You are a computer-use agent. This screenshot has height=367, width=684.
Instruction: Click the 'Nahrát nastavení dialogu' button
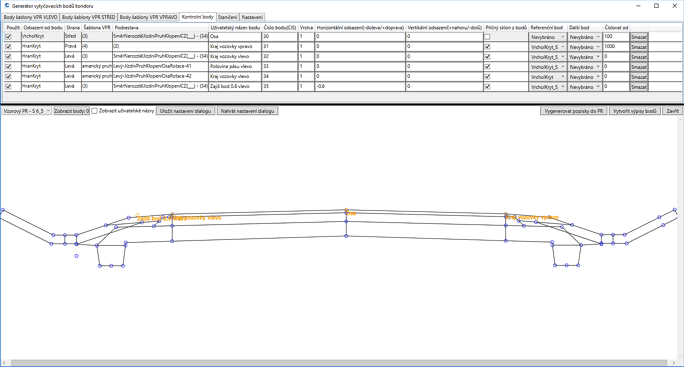pyautogui.click(x=247, y=111)
